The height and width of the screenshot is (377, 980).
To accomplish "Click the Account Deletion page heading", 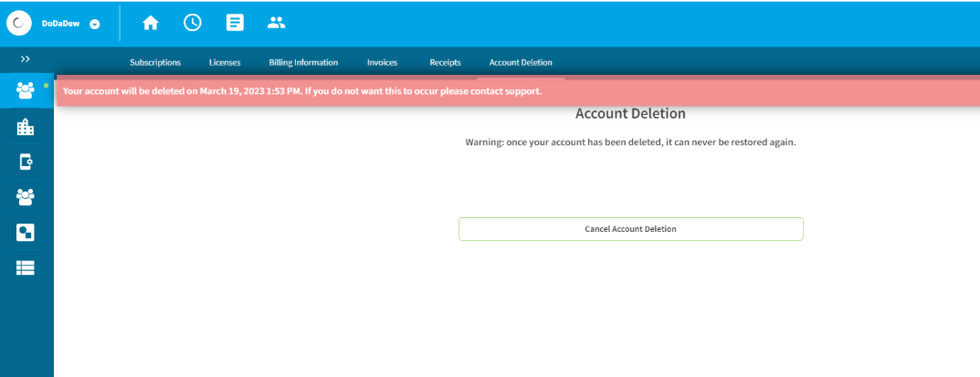I will (630, 113).
